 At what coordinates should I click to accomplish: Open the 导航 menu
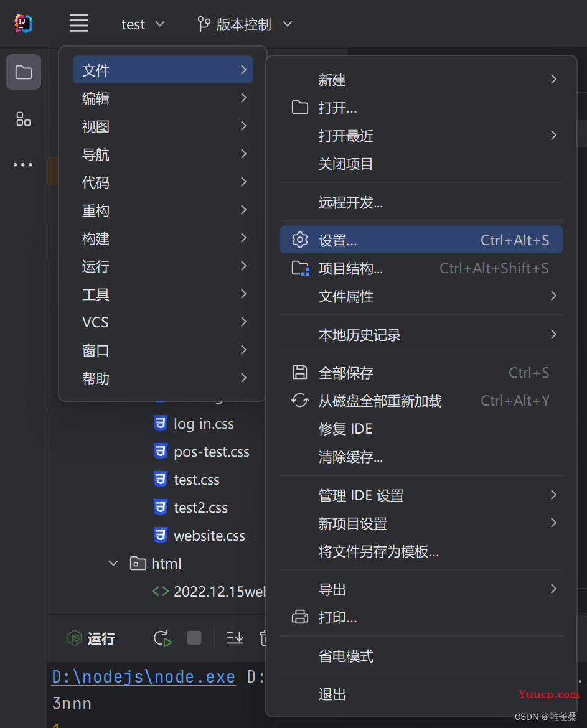(163, 154)
